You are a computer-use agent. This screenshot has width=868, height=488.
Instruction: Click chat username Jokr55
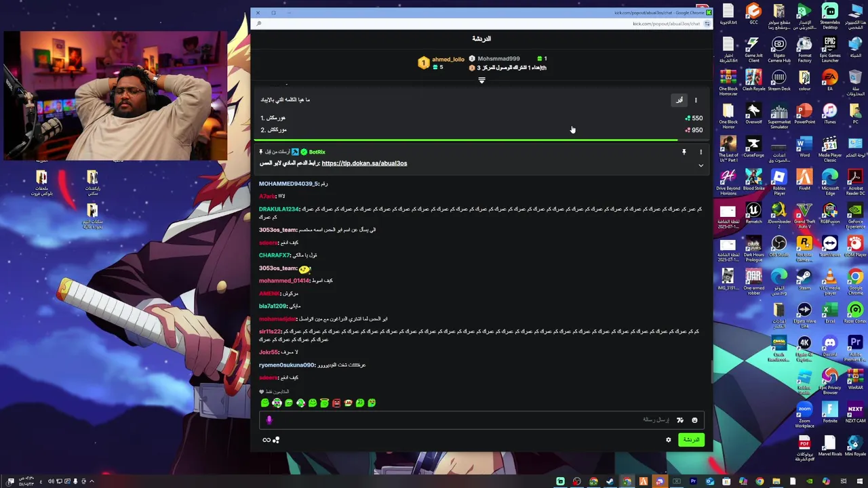269,352
